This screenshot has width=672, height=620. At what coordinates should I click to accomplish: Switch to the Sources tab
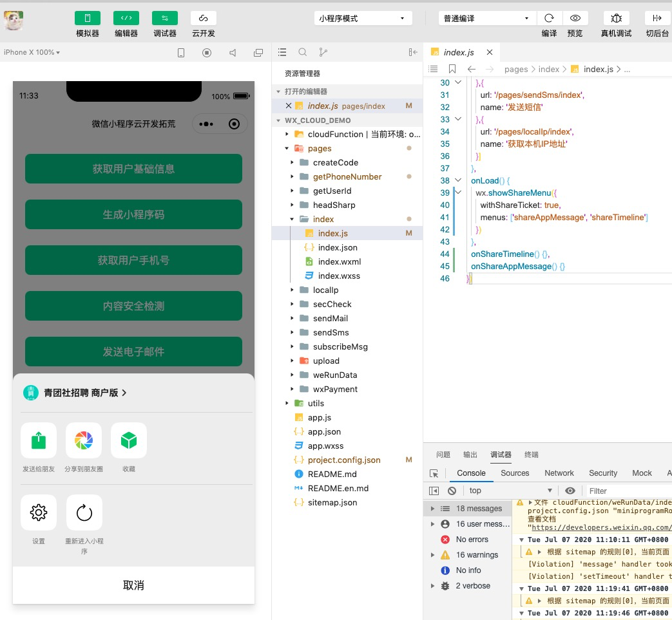point(515,473)
